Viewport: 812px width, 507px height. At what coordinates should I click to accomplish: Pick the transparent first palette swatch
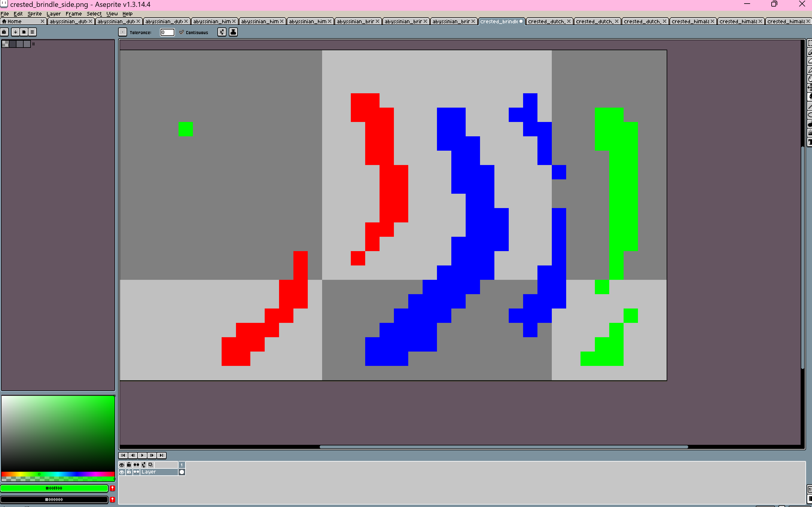pos(5,44)
